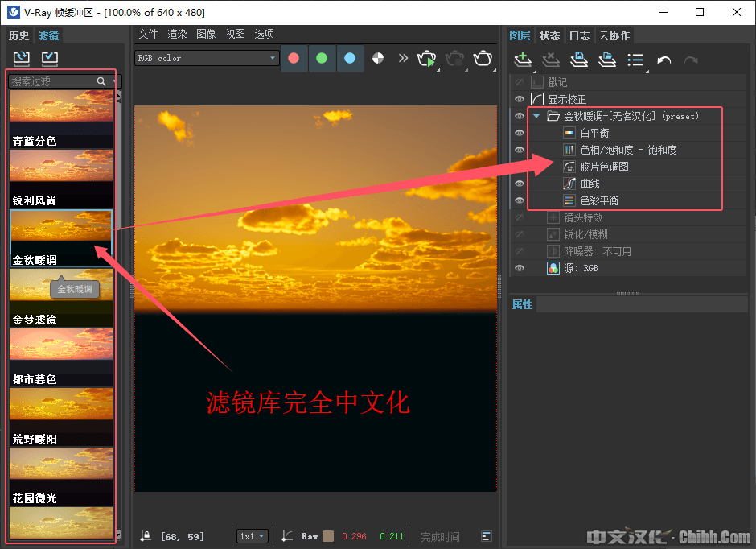Save the layer tree preset icon
Screen dimensions: 756x549
580,60
